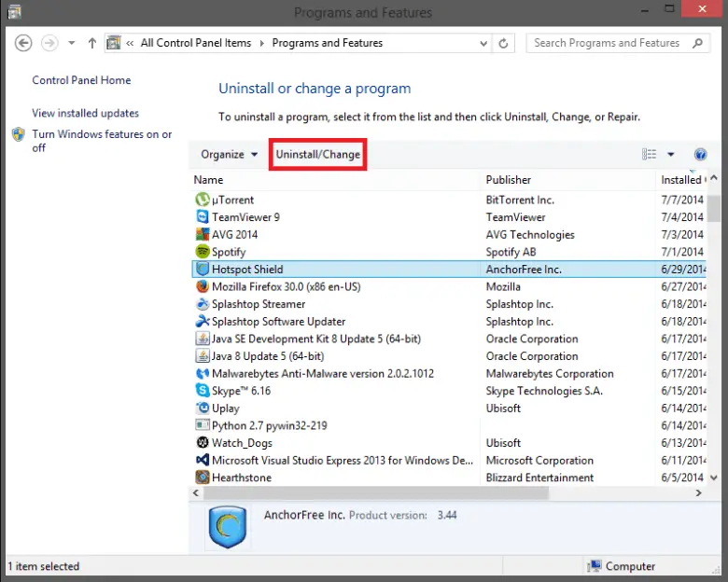Click the large Hotspot Shield details icon

pyautogui.click(x=228, y=527)
